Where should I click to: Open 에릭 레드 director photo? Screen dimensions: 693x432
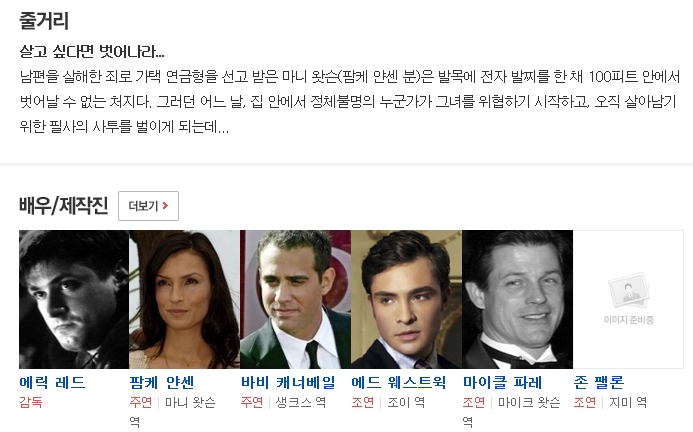coord(74,299)
